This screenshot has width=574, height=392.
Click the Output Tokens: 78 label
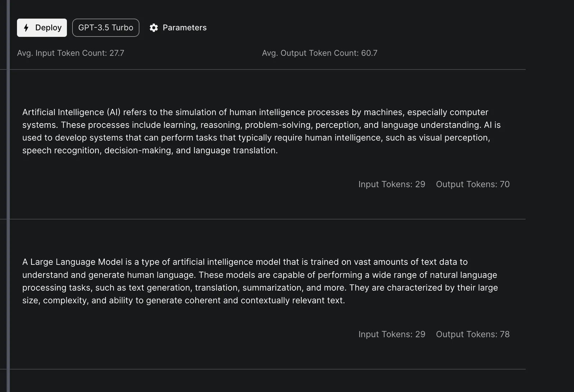[x=473, y=334]
